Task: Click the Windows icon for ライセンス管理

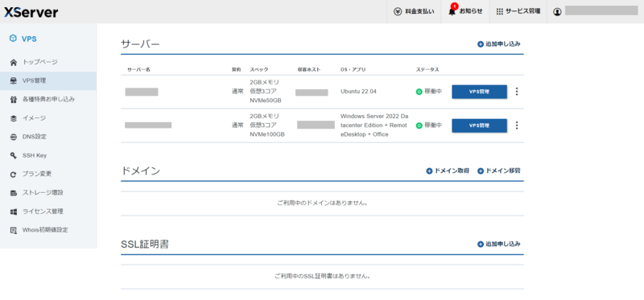Action: 14,212
